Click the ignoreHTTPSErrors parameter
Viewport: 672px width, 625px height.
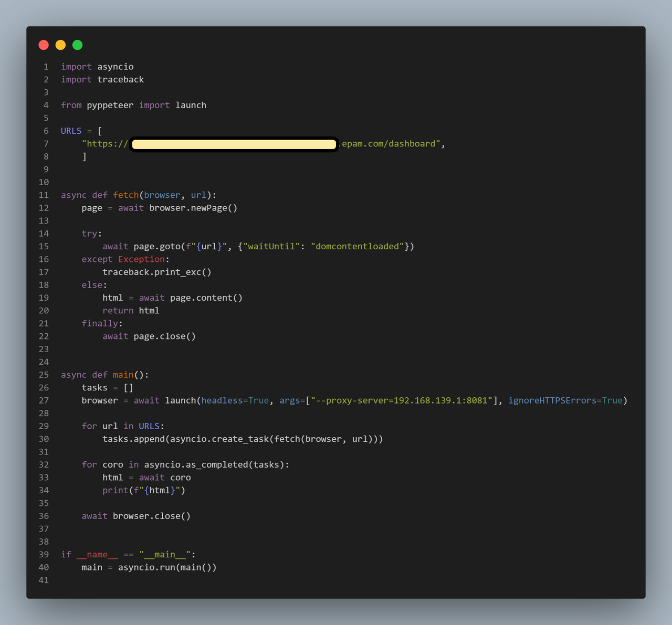(x=552, y=400)
